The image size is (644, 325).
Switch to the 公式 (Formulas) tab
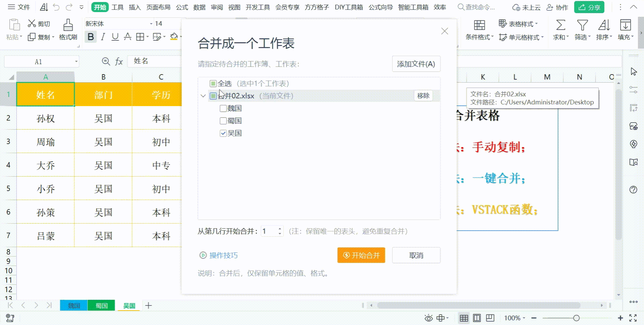pyautogui.click(x=182, y=7)
